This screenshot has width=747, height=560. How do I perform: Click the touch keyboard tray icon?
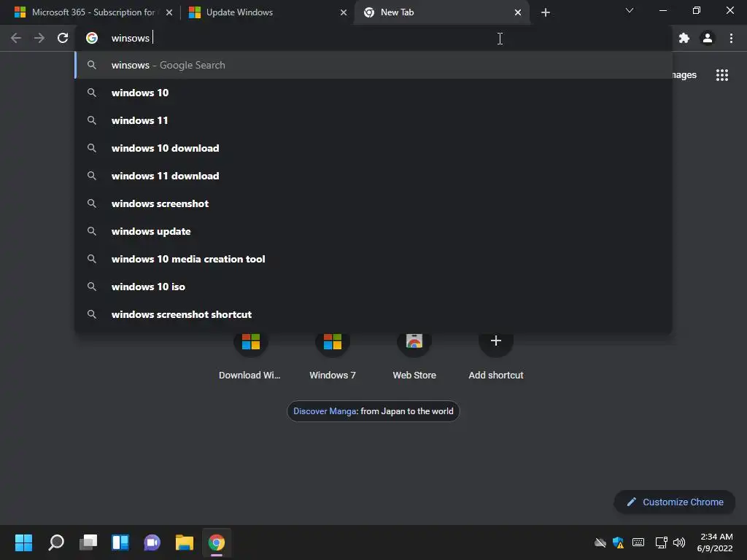tap(638, 542)
